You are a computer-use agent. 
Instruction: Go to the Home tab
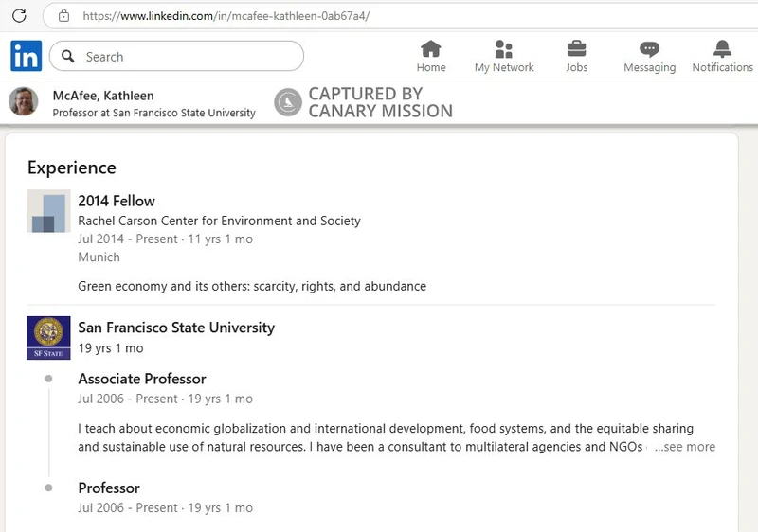(x=431, y=57)
